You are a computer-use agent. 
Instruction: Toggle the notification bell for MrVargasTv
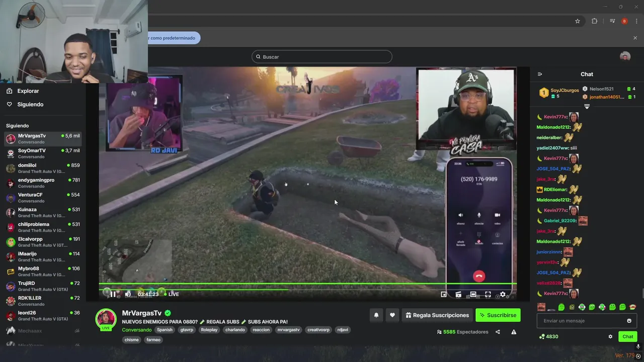(x=376, y=315)
